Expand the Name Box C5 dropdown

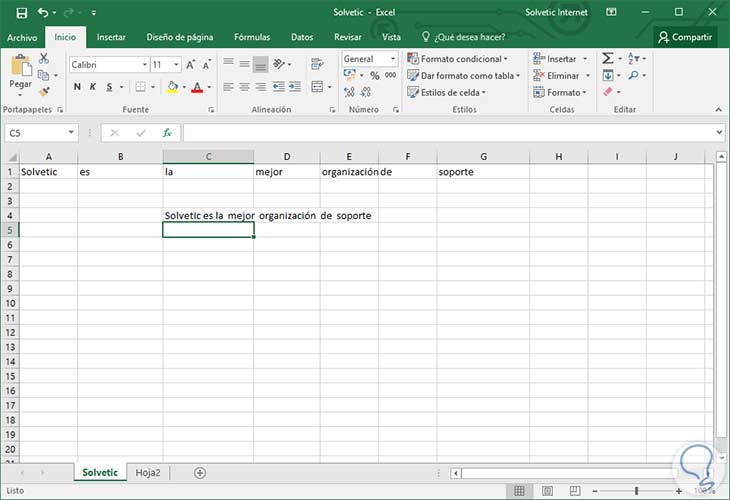(x=71, y=133)
